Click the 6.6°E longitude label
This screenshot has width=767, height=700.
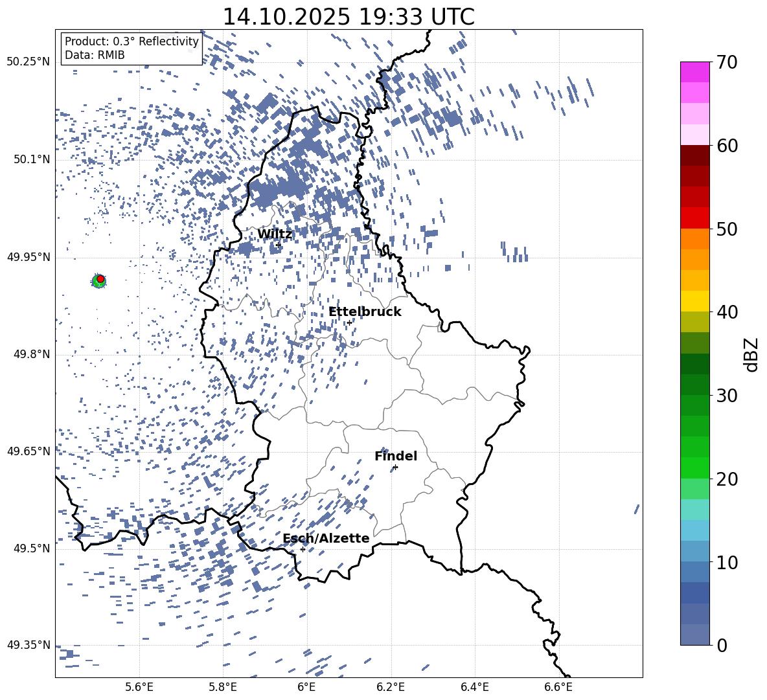click(x=558, y=687)
